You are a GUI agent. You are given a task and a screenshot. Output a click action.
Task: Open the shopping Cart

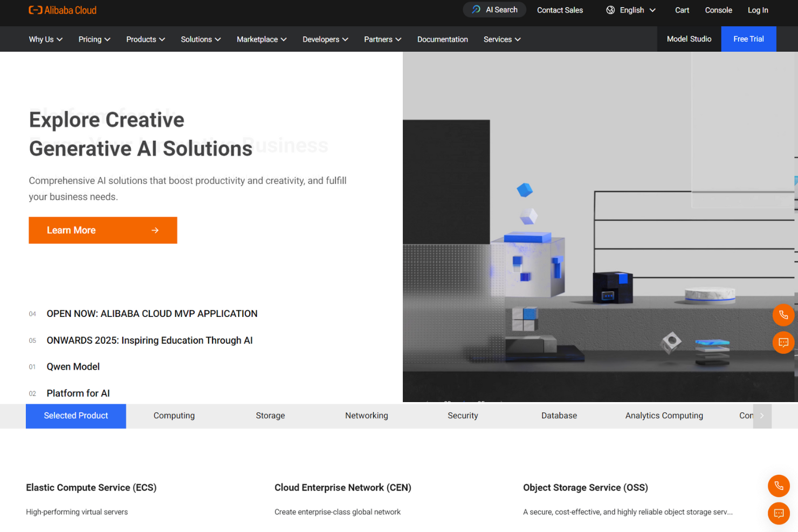click(682, 10)
